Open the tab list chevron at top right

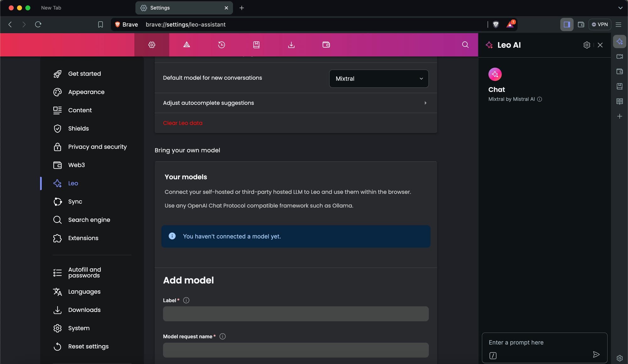(x=620, y=8)
